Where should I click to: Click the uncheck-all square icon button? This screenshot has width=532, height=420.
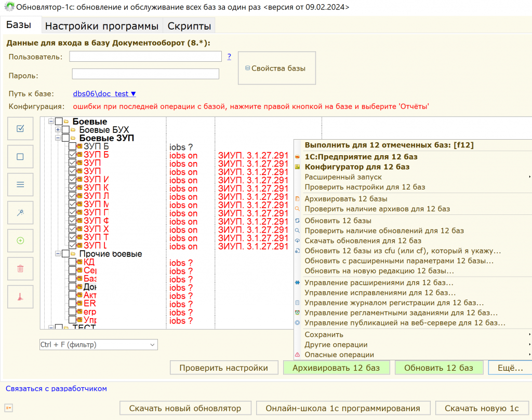tap(20, 157)
